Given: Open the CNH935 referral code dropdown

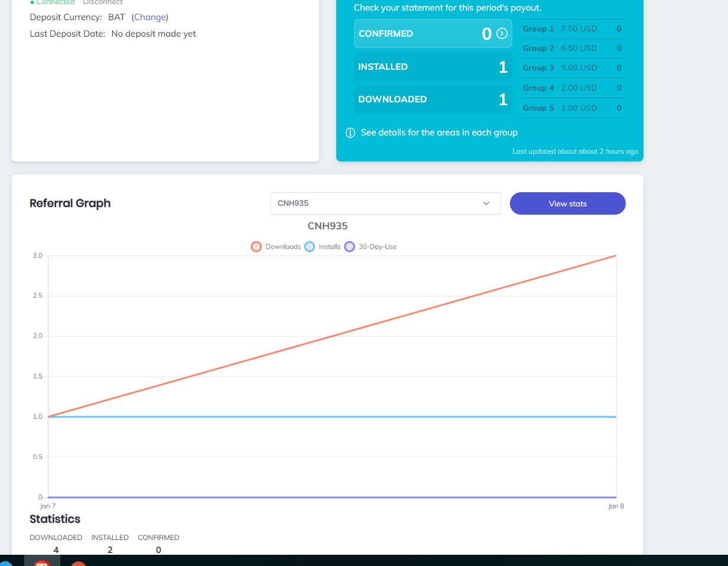Looking at the screenshot, I should coord(385,203).
